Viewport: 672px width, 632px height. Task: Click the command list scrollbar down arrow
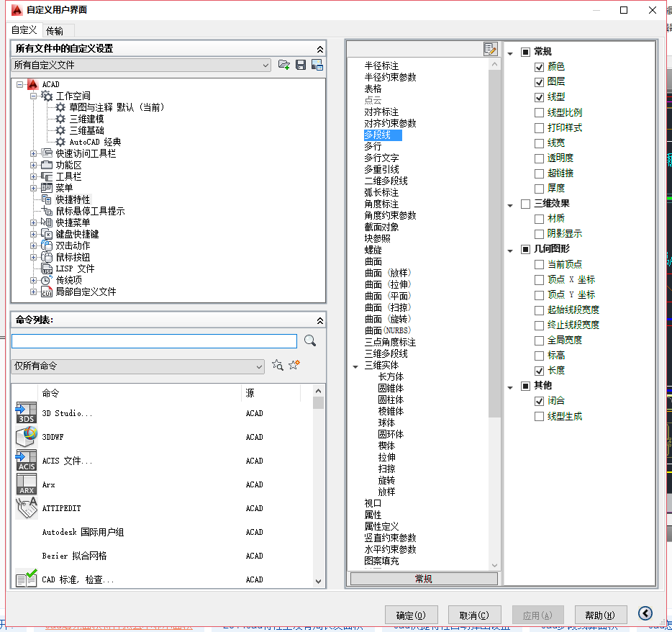point(318,582)
